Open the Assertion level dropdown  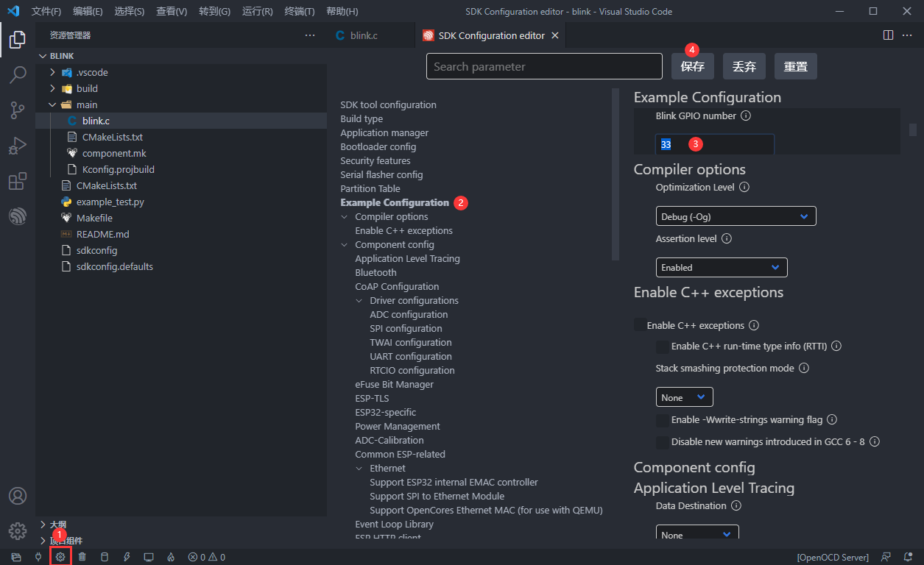tap(722, 268)
